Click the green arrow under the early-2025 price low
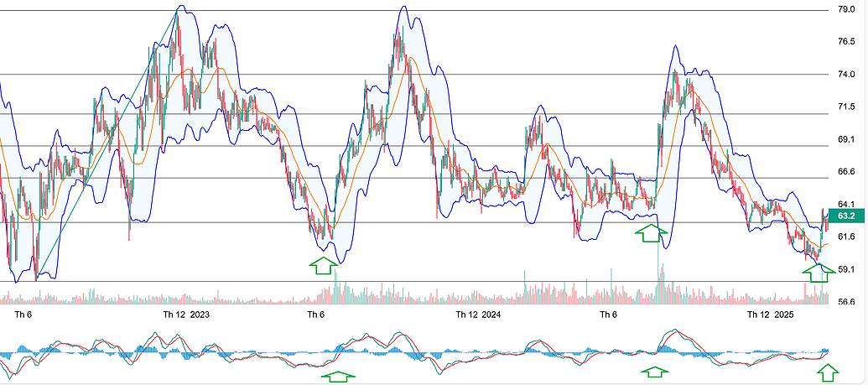The image size is (868, 385). [x=819, y=273]
